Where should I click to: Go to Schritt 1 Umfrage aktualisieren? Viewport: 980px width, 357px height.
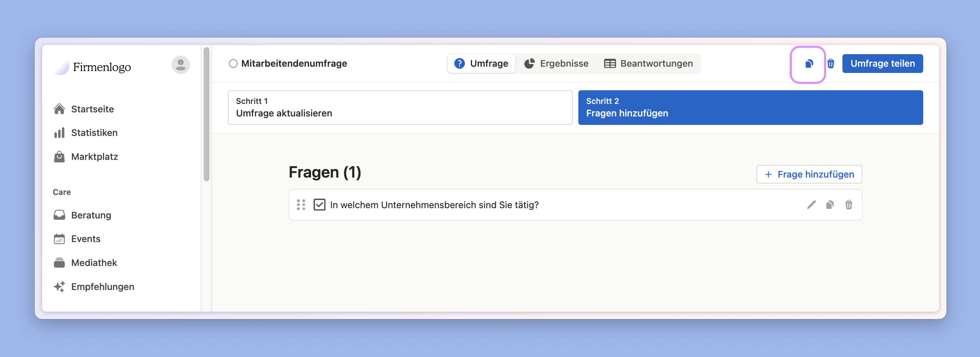(x=400, y=108)
